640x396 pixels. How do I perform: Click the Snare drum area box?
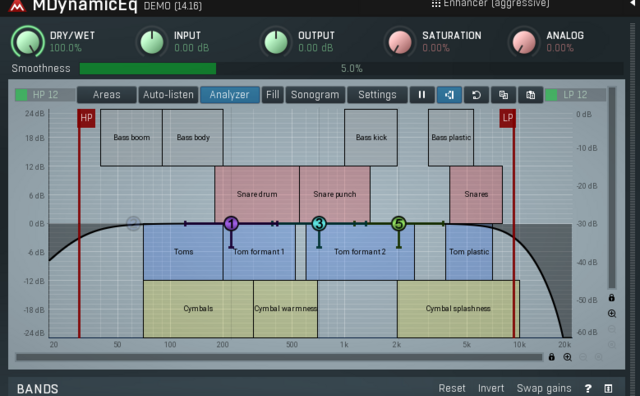(257, 194)
